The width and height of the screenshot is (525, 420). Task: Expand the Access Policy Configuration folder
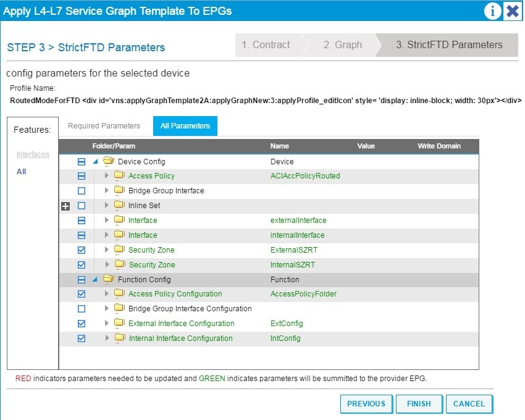[x=106, y=294]
